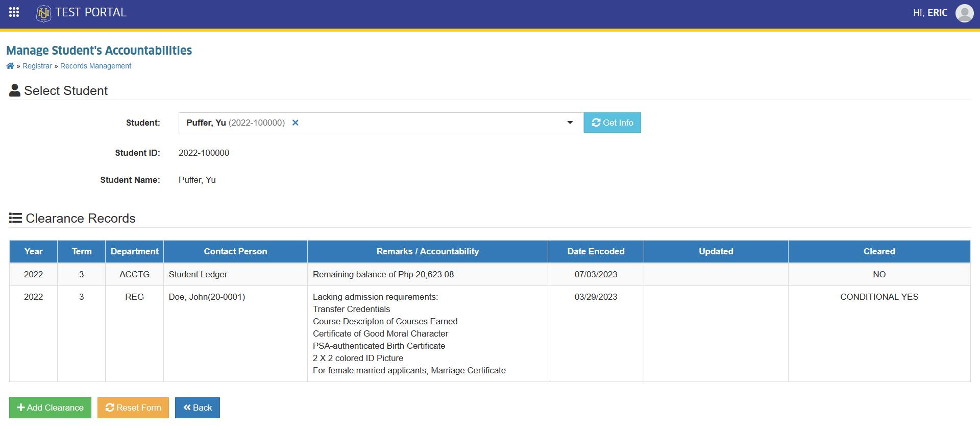
Task: Click the Manage Student's Accountabilities heading
Action: click(99, 50)
